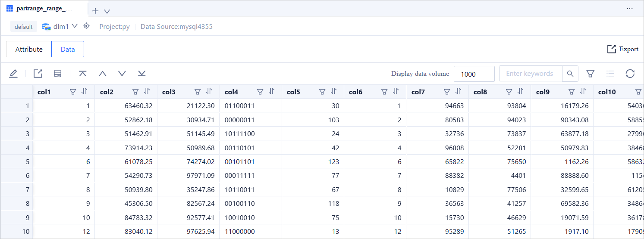Click the search magnifier icon
Screen dimensions: 644x239
pos(570,74)
